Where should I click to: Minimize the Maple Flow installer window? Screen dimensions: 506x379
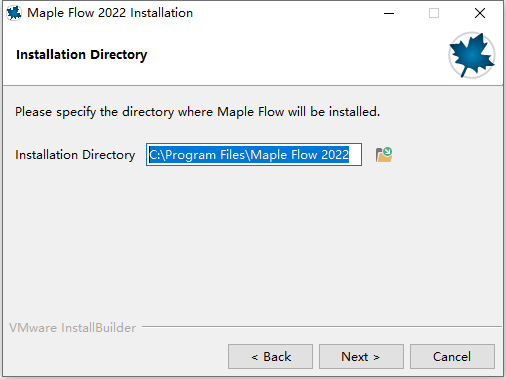[x=389, y=13]
